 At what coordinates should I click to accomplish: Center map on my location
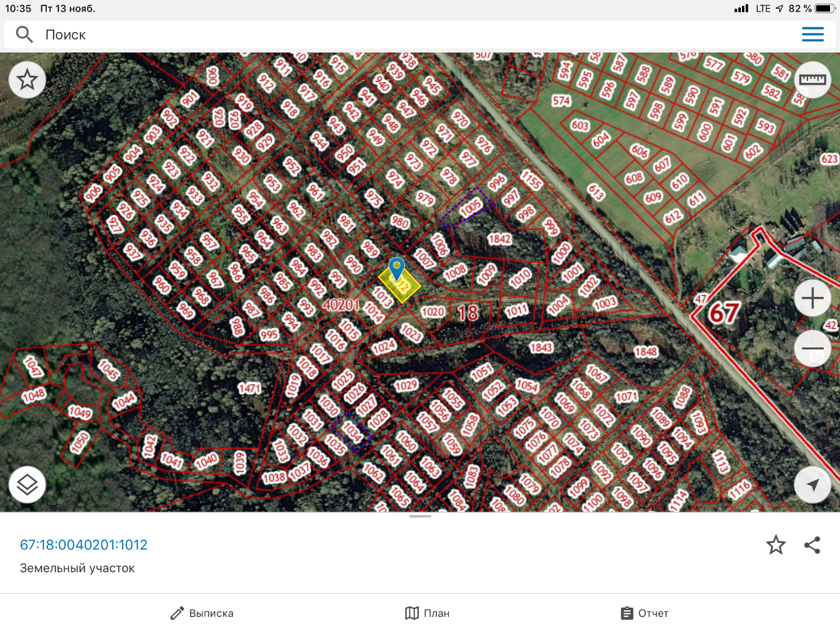point(813,485)
